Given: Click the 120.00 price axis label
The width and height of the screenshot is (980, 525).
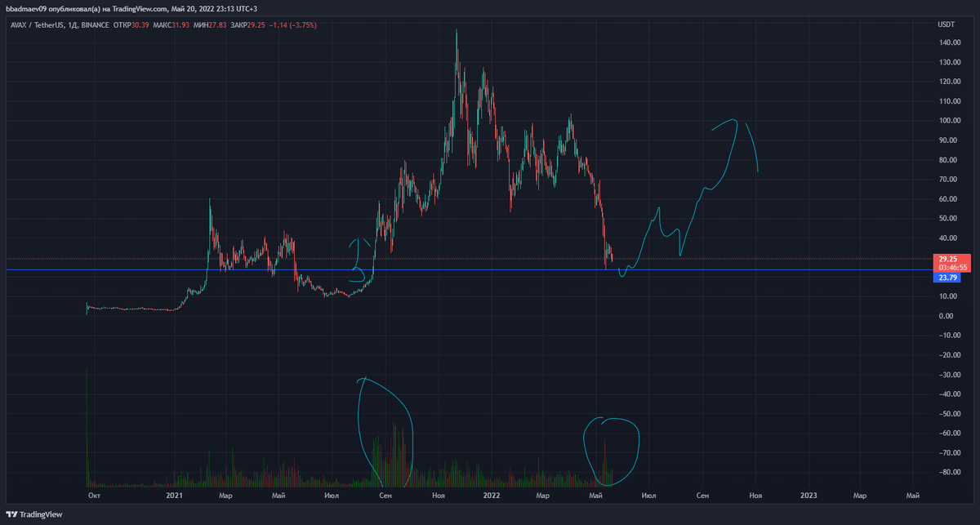Looking at the screenshot, I should (949, 82).
